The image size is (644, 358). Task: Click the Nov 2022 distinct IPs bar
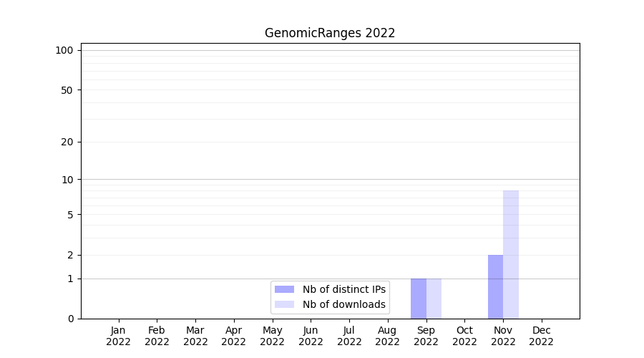(x=495, y=286)
